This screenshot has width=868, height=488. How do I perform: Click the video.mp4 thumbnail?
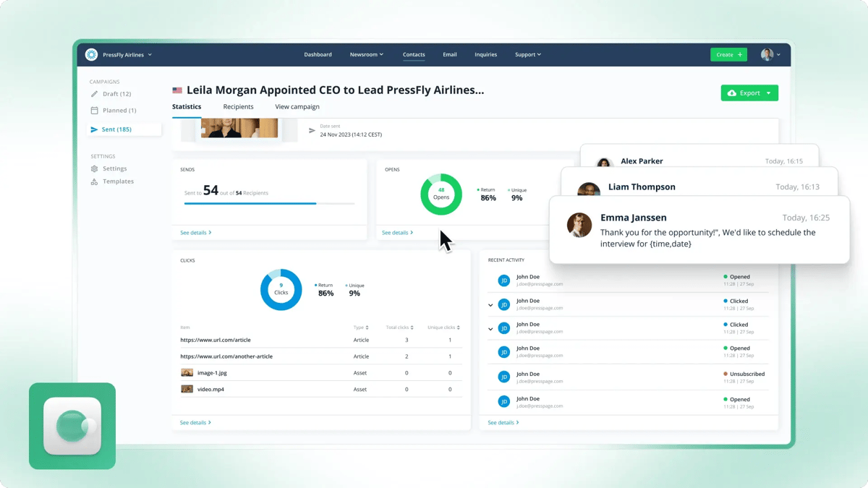[187, 389]
